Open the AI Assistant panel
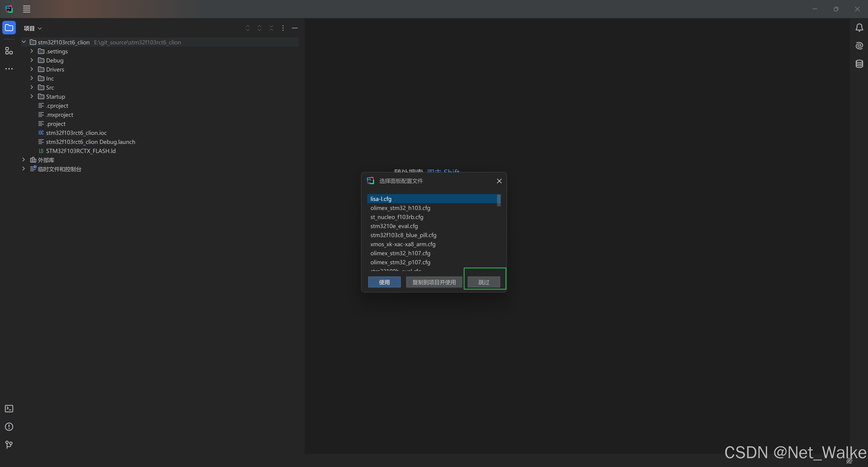 (x=859, y=45)
